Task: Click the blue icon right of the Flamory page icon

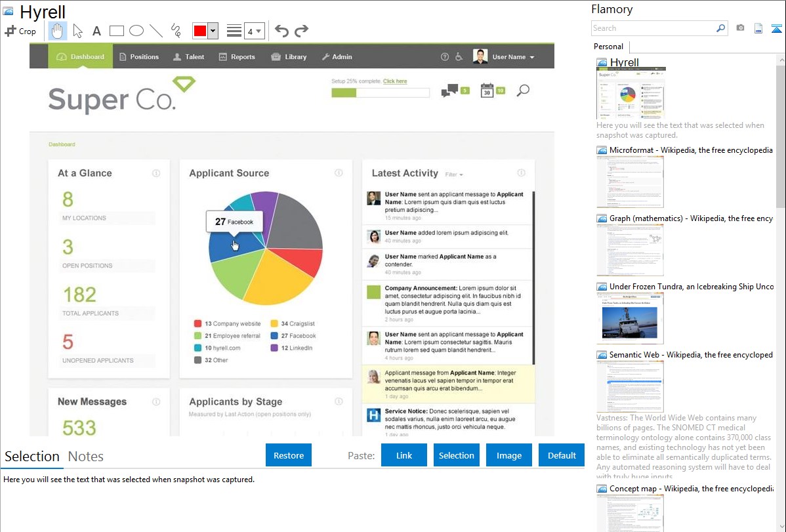Action: [x=776, y=28]
